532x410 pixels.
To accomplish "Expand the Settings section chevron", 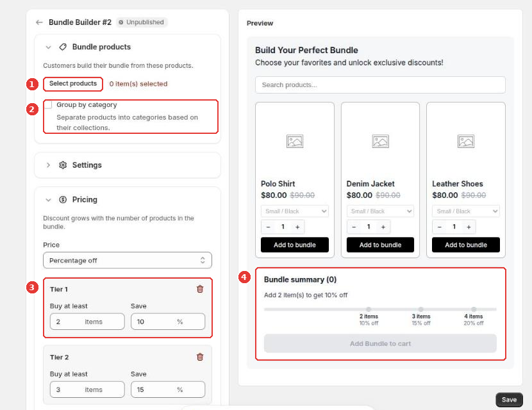I will pos(48,165).
